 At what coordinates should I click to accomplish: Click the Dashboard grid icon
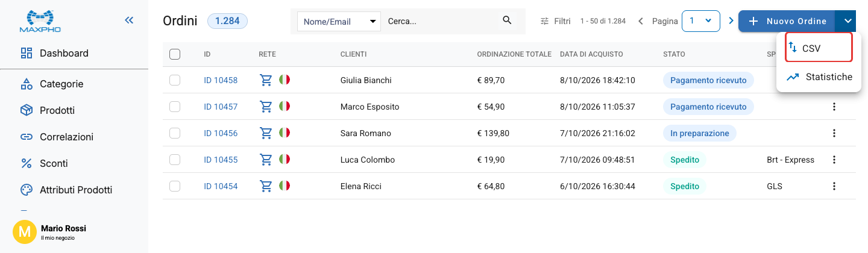[x=26, y=53]
